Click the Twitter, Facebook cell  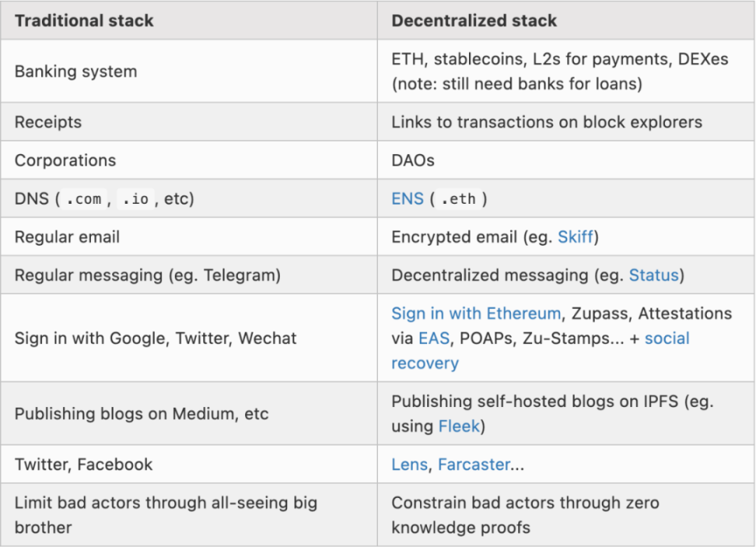click(x=83, y=465)
